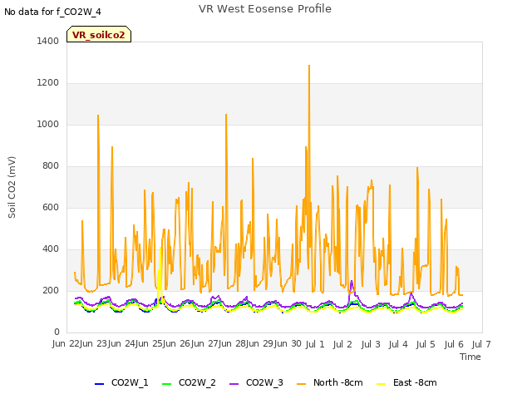Click the East -8cm legend entry
The image size is (532, 399).
coord(406,382)
